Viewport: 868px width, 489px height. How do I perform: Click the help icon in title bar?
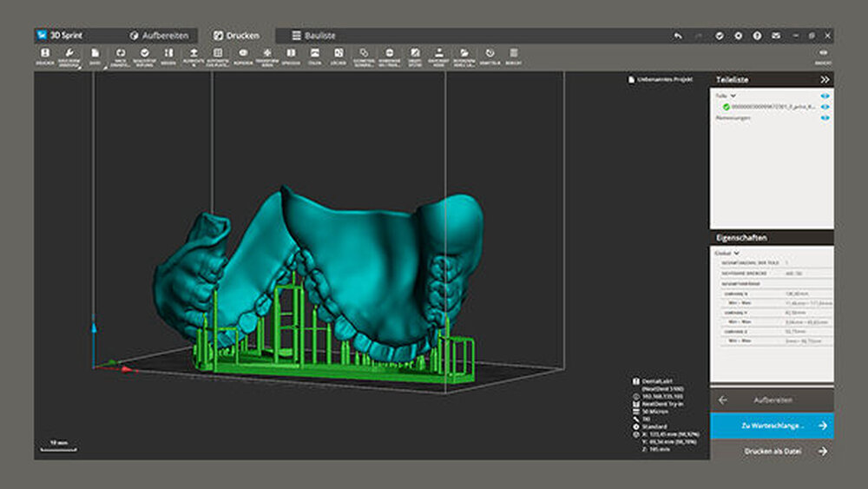tap(757, 36)
